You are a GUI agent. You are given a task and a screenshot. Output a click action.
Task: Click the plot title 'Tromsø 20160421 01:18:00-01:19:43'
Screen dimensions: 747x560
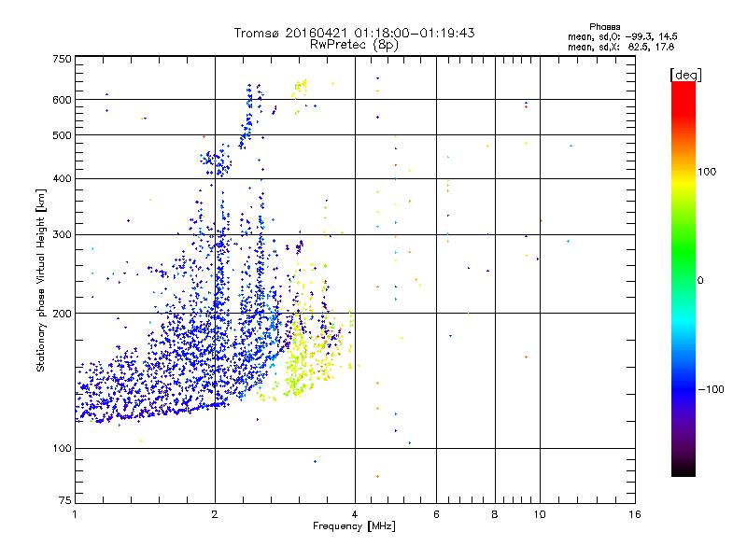(354, 33)
